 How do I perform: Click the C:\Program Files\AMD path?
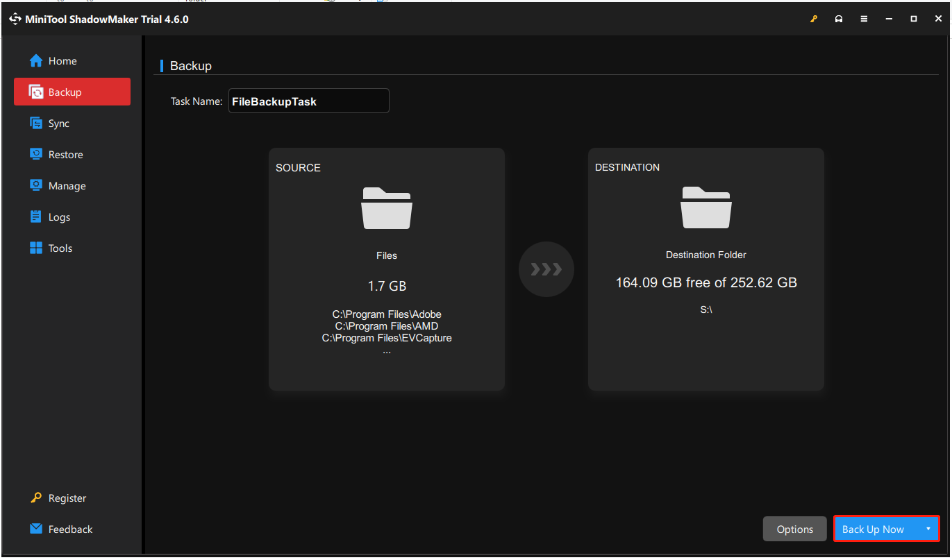387,326
